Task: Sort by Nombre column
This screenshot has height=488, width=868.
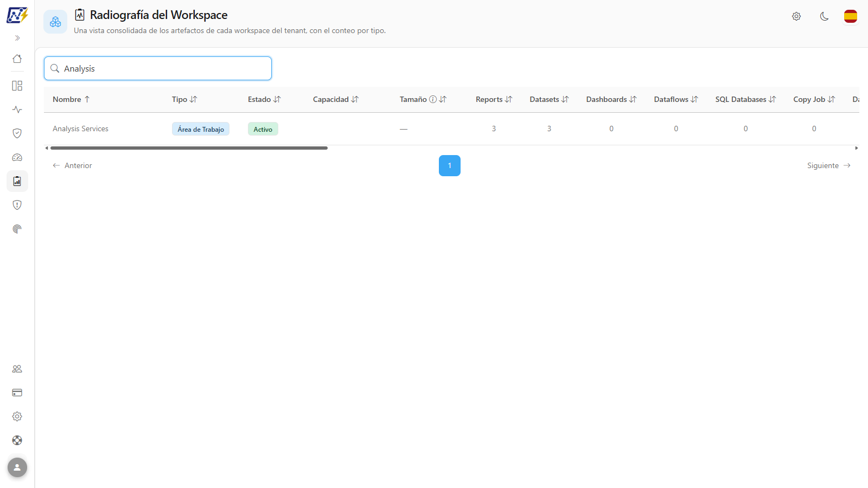Action: click(x=71, y=99)
